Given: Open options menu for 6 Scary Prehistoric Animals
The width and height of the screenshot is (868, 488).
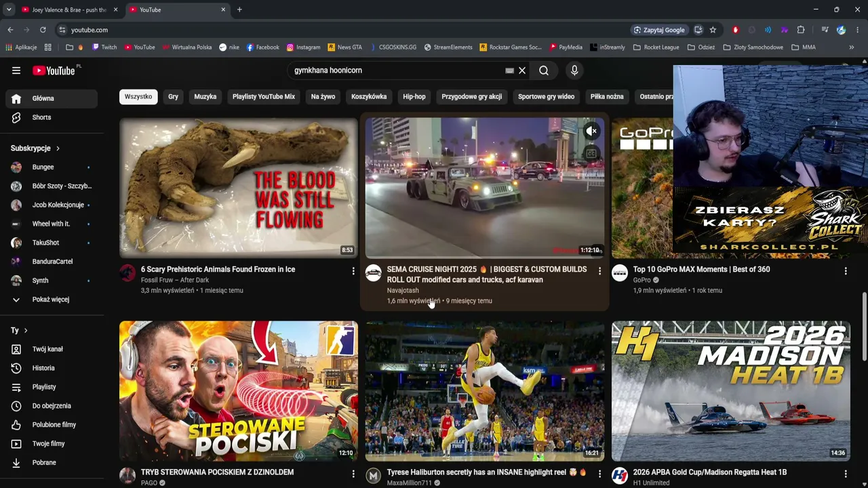Looking at the screenshot, I should [353, 271].
